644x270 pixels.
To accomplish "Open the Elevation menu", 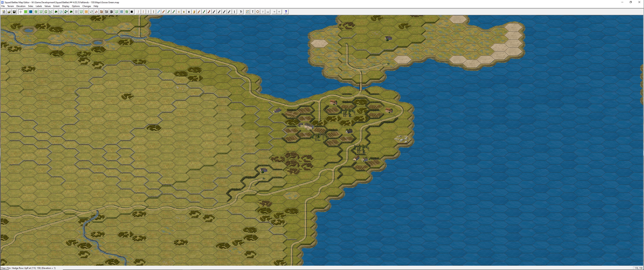I will coord(21,6).
